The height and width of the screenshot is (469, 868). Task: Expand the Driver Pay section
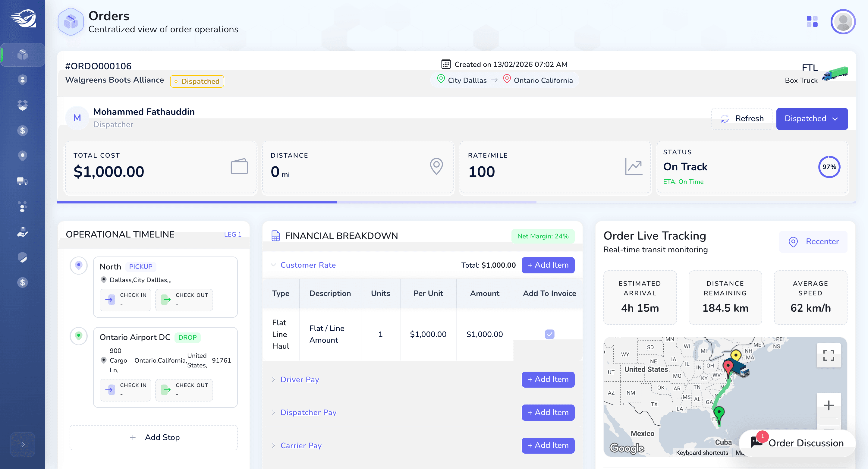[273, 379]
